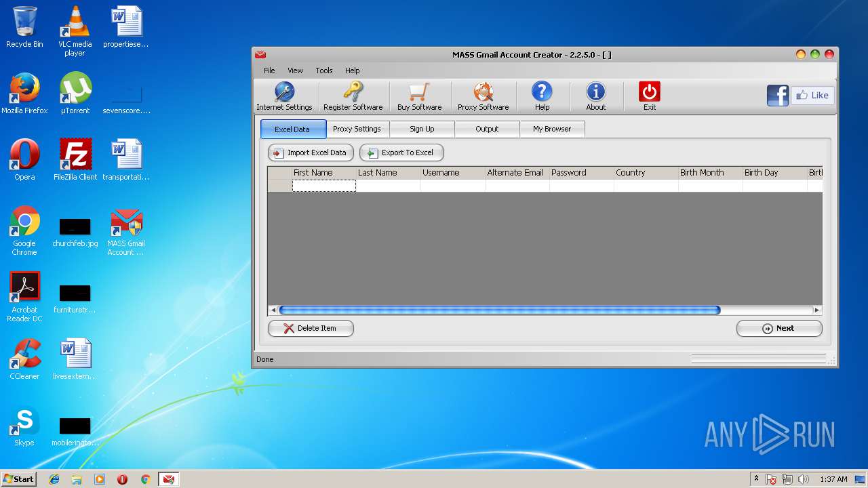Launch Proxy Software from the toolbar
This screenshot has height=488, width=868.
(483, 96)
